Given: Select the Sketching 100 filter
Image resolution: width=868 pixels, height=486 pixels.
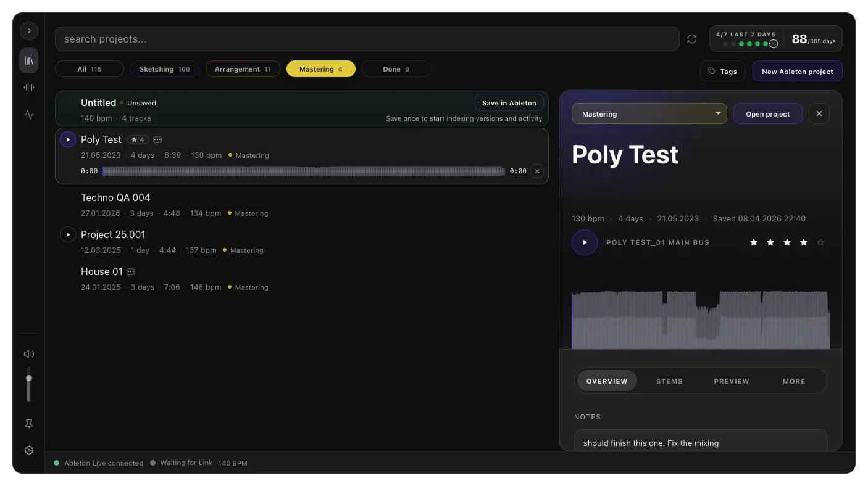Looking at the screenshot, I should [x=164, y=69].
